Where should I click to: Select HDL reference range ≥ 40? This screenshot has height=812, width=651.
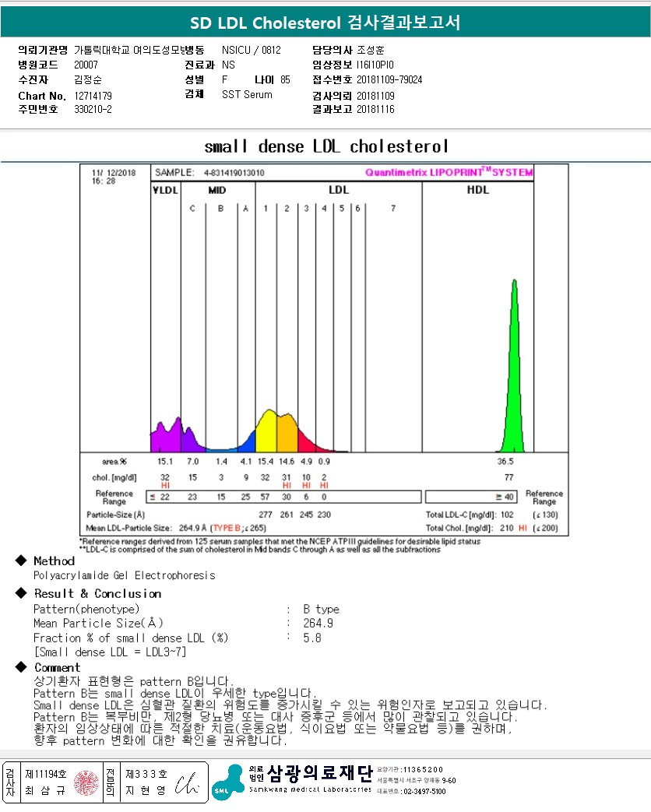tap(505, 497)
